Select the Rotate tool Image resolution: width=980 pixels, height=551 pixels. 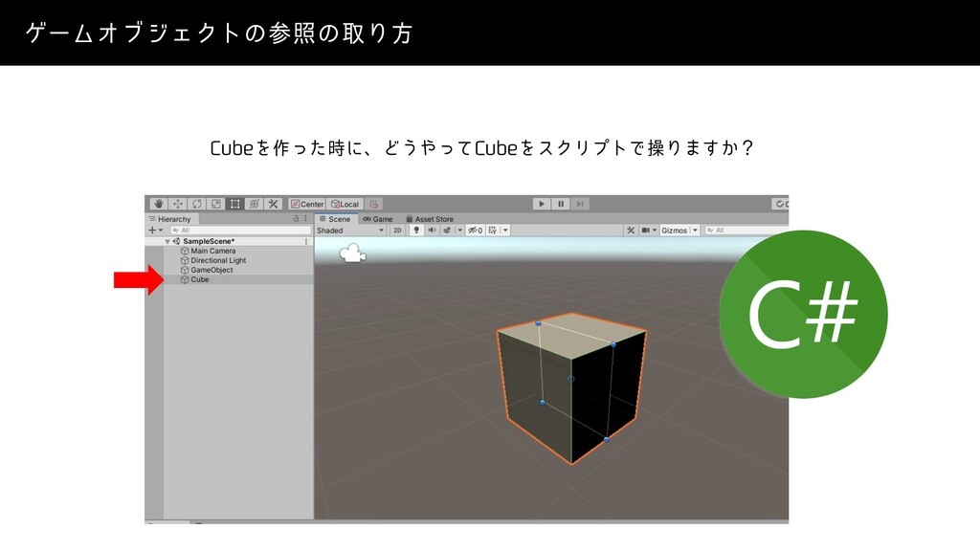(x=196, y=204)
